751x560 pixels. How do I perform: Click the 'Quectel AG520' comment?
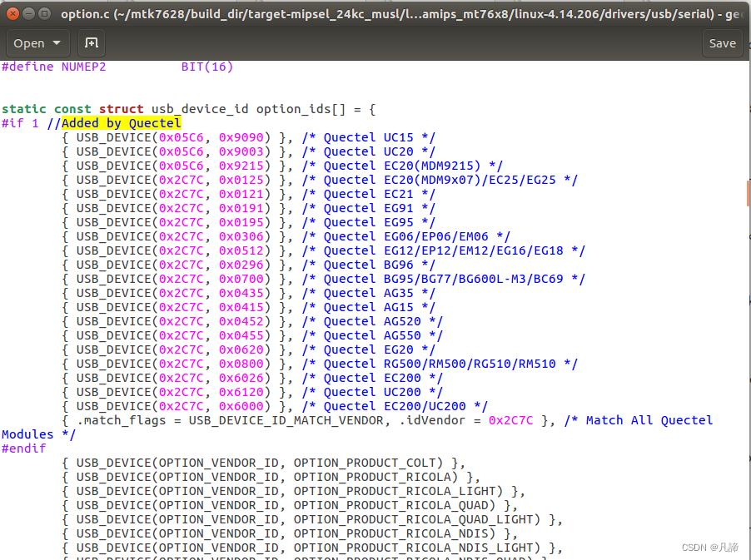pyautogui.click(x=372, y=321)
